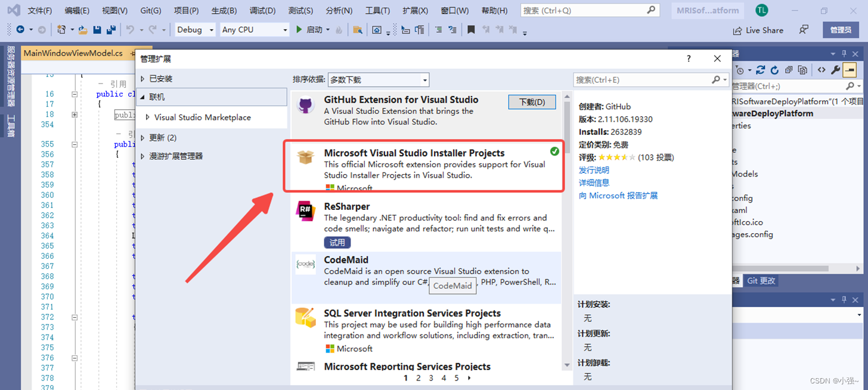Image resolution: width=868 pixels, height=390 pixels.
Task: Open the send feedback person icon
Action: coord(804,29)
